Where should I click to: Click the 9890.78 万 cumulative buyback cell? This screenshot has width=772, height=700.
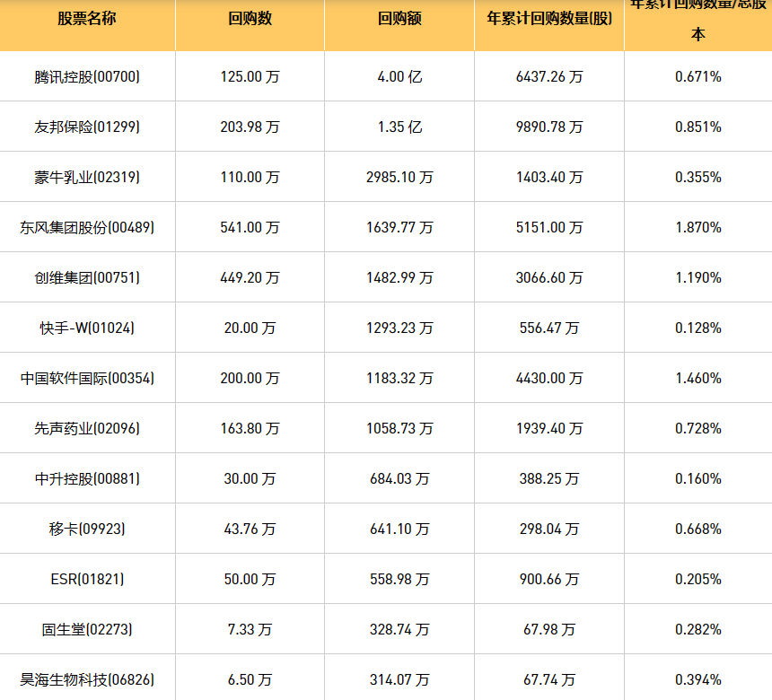click(x=549, y=127)
